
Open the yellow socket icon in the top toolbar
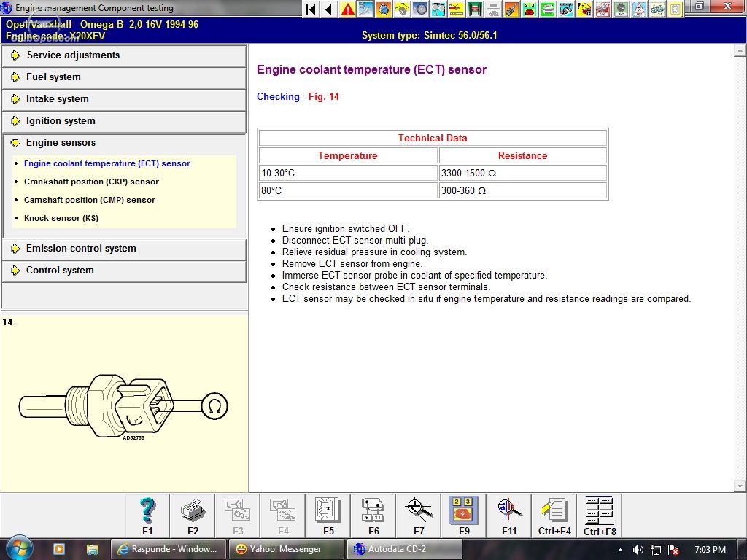(x=675, y=9)
